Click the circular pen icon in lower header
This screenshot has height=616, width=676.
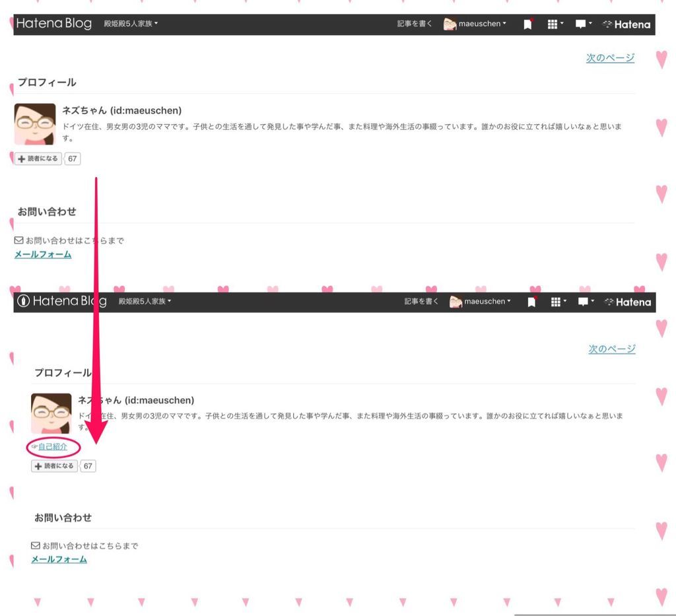(23, 300)
